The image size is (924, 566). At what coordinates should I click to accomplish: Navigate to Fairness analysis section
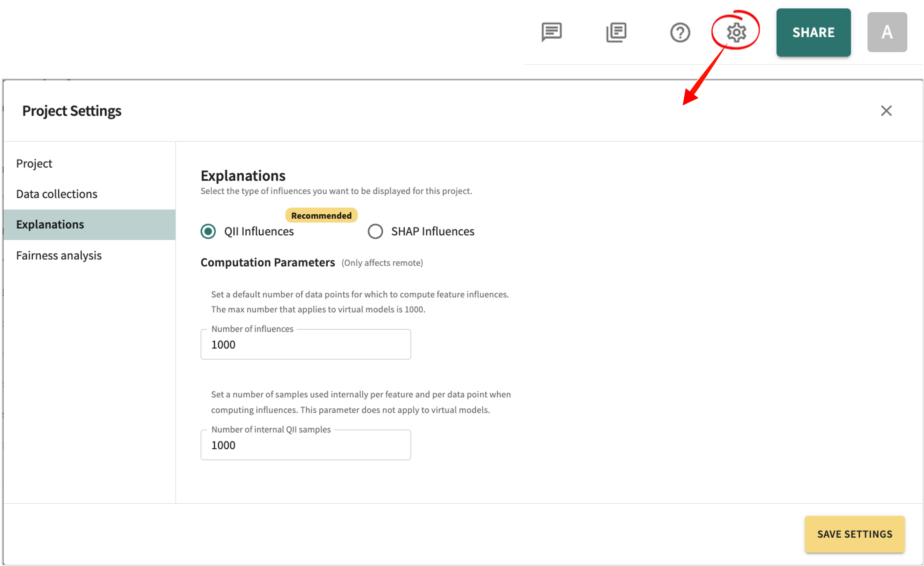point(59,254)
